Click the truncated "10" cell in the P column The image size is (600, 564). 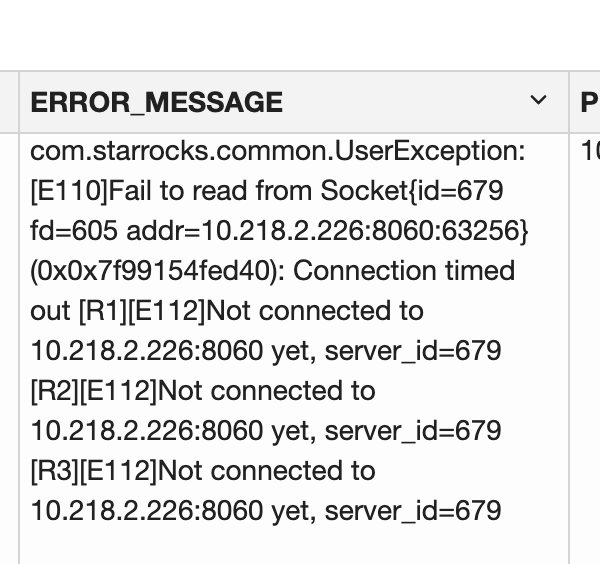589,151
